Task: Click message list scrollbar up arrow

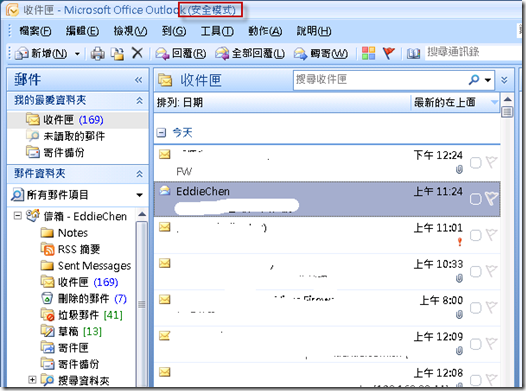Action: (x=507, y=99)
